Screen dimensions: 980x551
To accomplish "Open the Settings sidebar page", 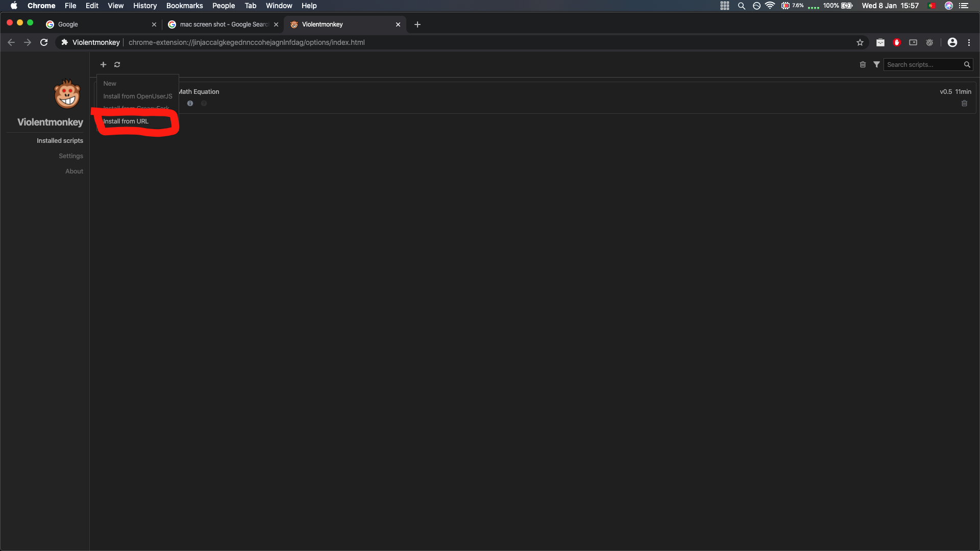I will coord(71,156).
